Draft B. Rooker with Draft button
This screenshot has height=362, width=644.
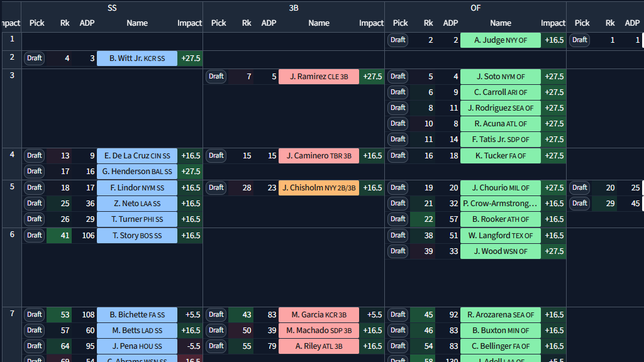coord(397,219)
